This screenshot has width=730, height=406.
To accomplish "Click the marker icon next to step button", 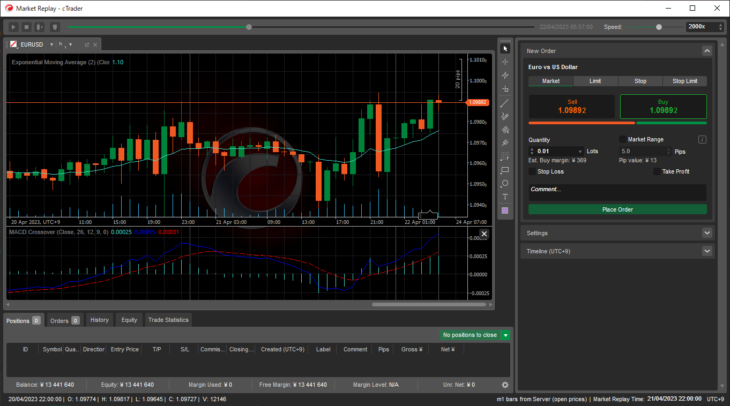I will coord(54,27).
